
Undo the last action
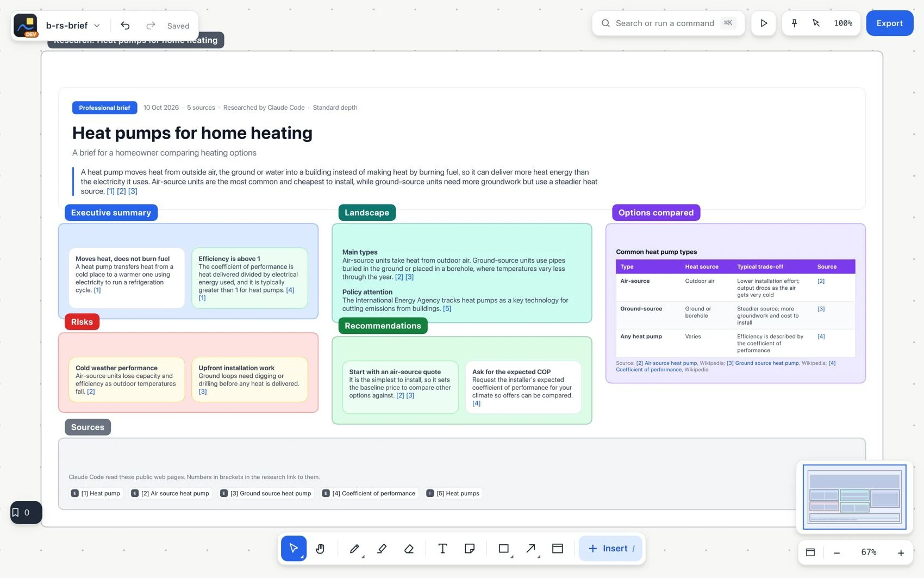(125, 26)
